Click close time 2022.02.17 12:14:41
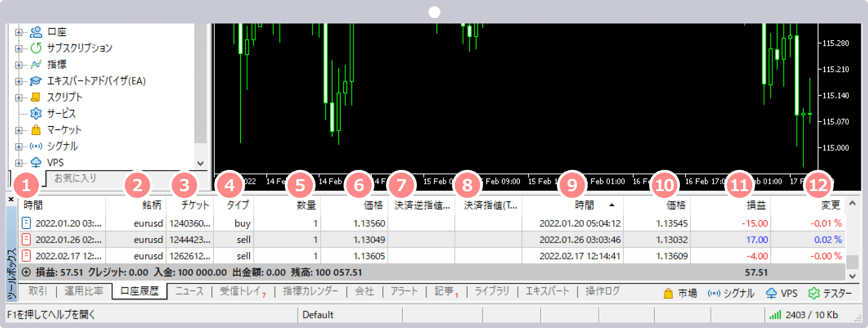868x328 pixels. (x=580, y=256)
